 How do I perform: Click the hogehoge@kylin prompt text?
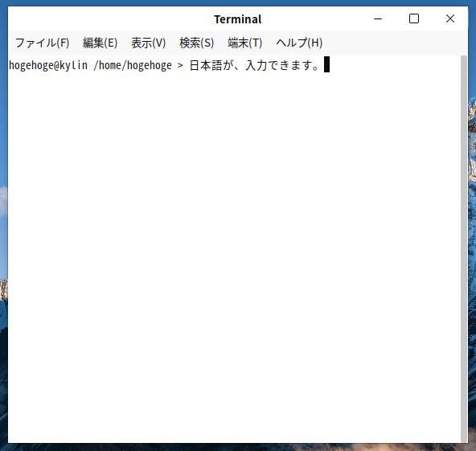[48, 66]
